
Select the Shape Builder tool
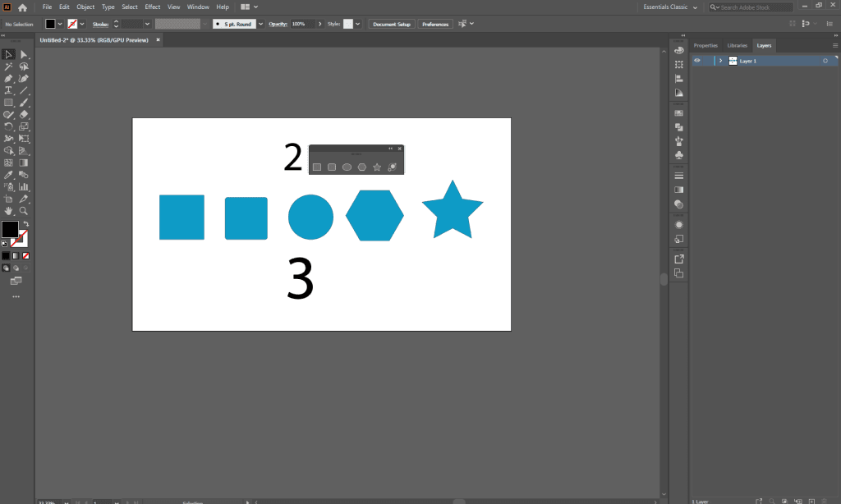pos(8,151)
